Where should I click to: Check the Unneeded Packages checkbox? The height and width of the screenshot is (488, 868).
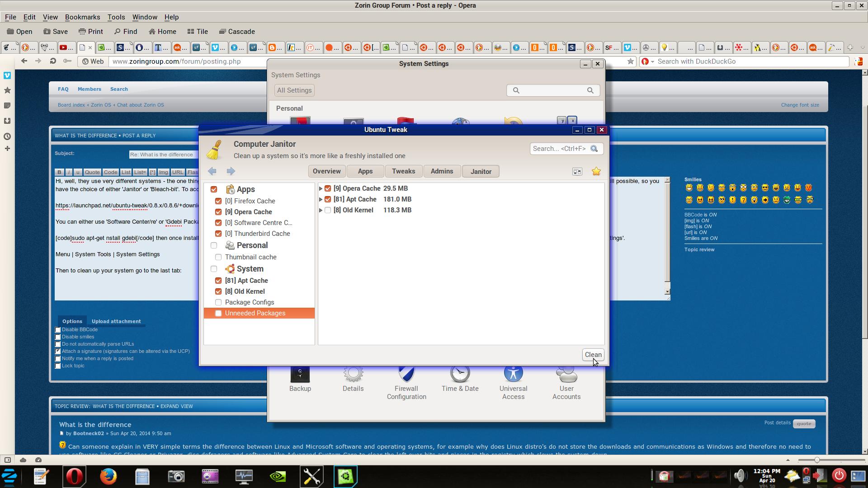(x=218, y=313)
